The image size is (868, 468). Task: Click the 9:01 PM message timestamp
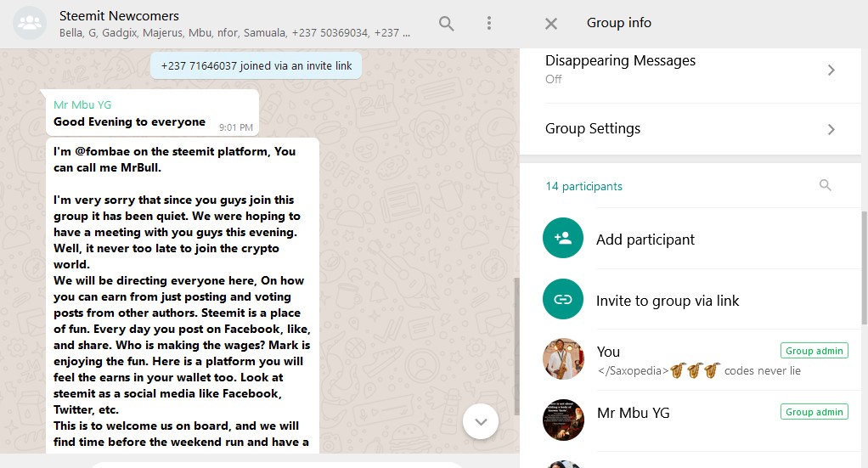click(x=236, y=127)
